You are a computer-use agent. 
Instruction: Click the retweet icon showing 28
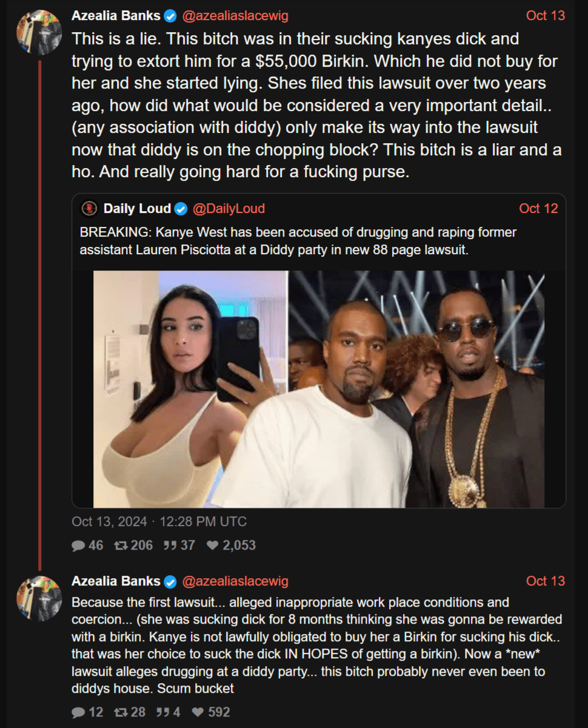tap(121, 712)
